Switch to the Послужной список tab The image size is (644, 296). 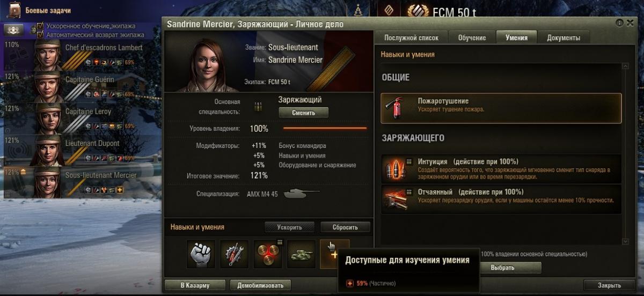412,38
